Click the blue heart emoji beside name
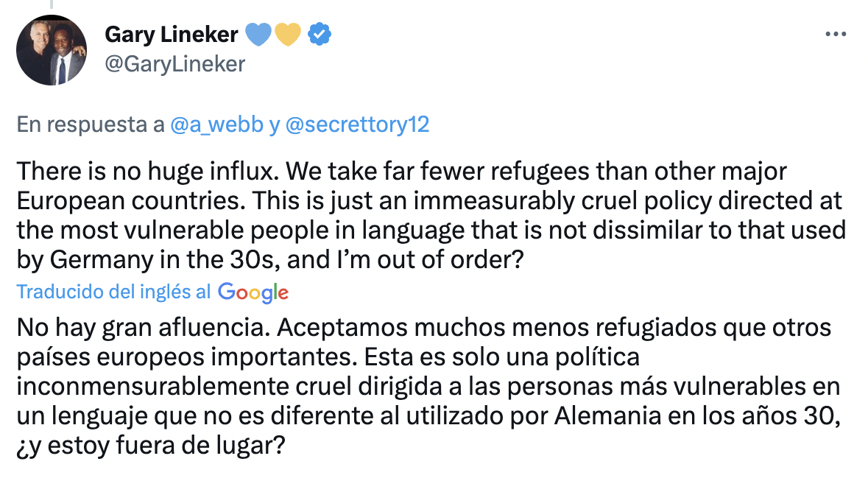This screenshot has height=481, width=868. click(x=258, y=34)
